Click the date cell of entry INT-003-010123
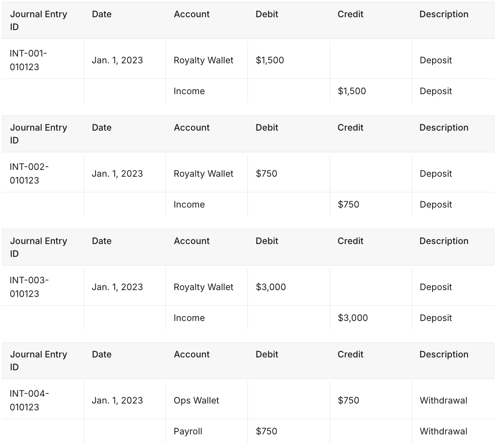This screenshot has height=448, width=499. tap(117, 287)
